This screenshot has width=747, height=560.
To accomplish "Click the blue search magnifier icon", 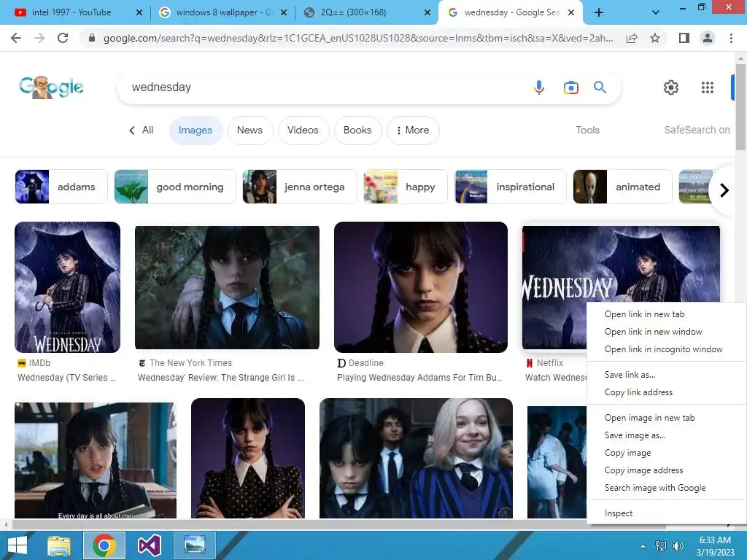I will pyautogui.click(x=600, y=87).
